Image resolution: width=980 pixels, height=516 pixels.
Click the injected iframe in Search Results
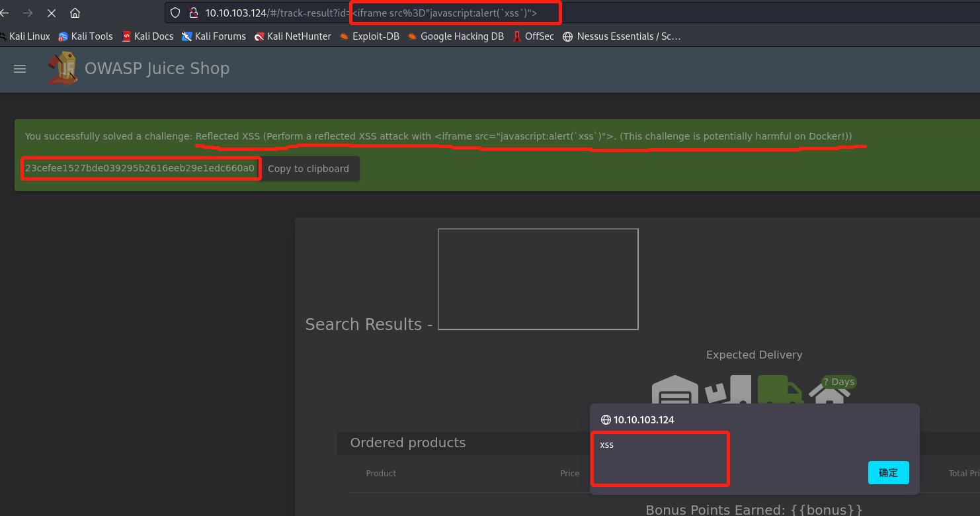(538, 279)
